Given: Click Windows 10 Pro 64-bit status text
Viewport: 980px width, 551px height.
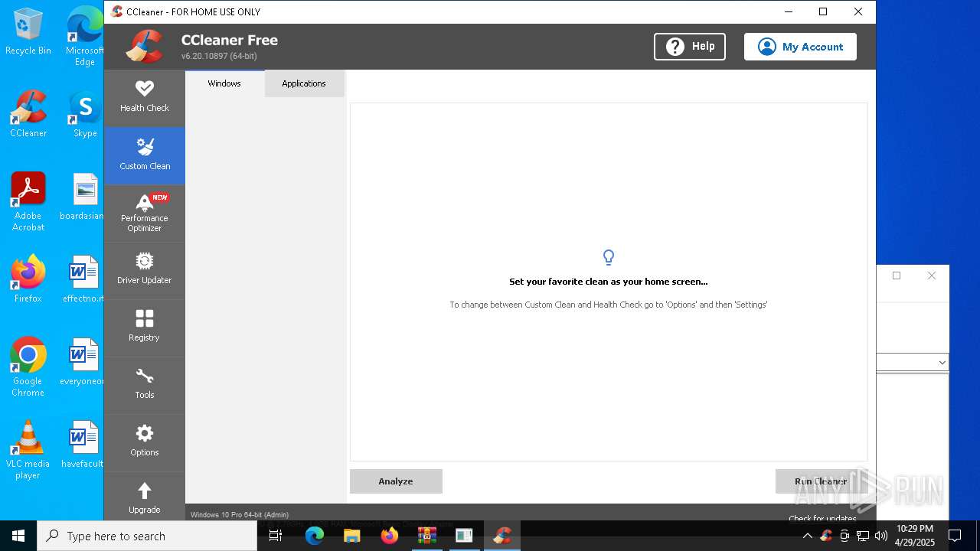Looking at the screenshot, I should click(x=240, y=515).
